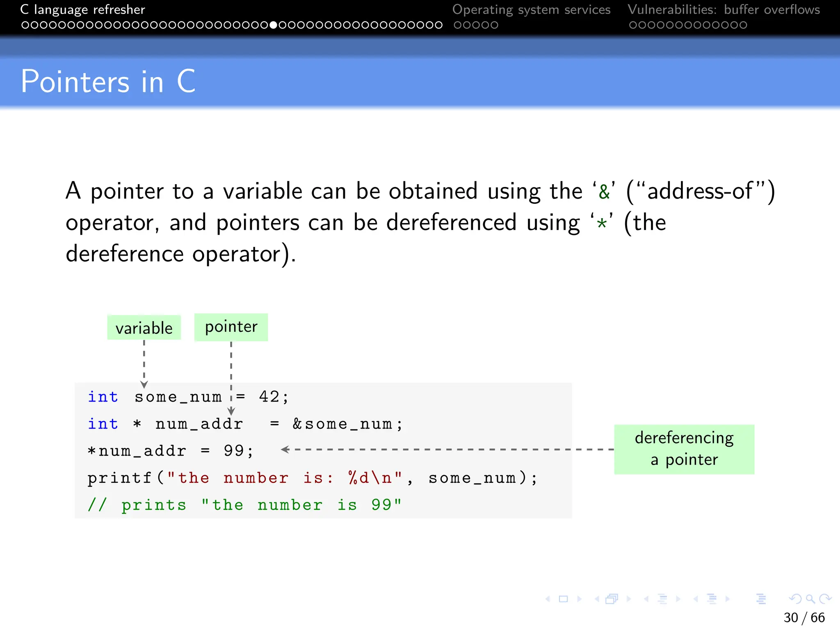The image size is (840, 630).
Task: Jump to Vulnerabilities: buffer overflows section
Action: point(724,9)
